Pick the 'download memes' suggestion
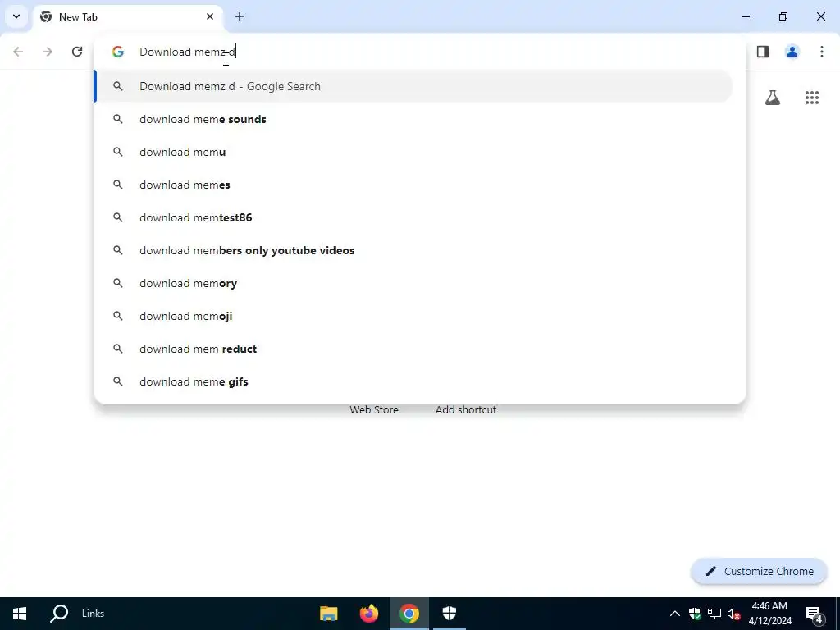Viewport: 840px width, 630px height. pyautogui.click(x=414, y=185)
